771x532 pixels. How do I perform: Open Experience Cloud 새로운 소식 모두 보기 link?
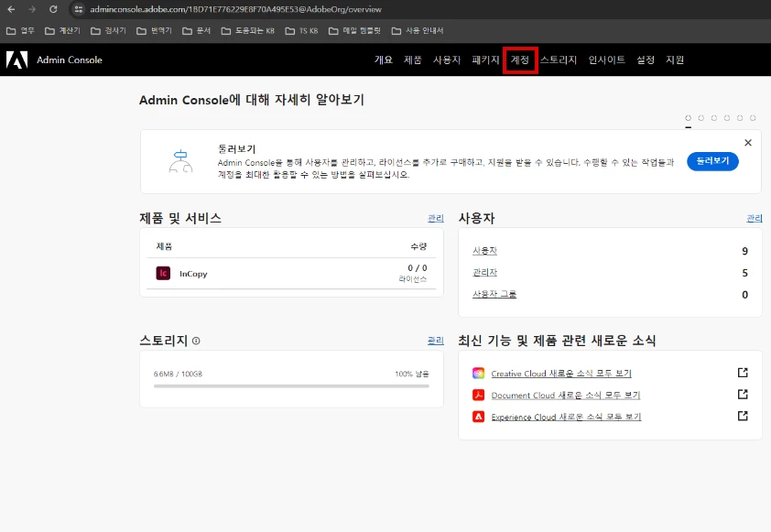pos(566,417)
